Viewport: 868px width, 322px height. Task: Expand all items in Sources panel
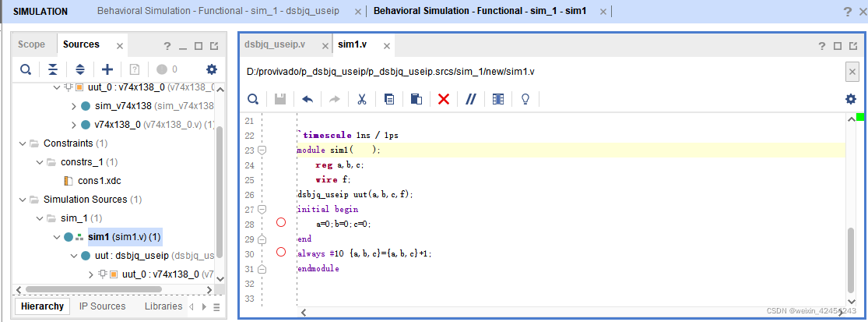[x=80, y=69]
